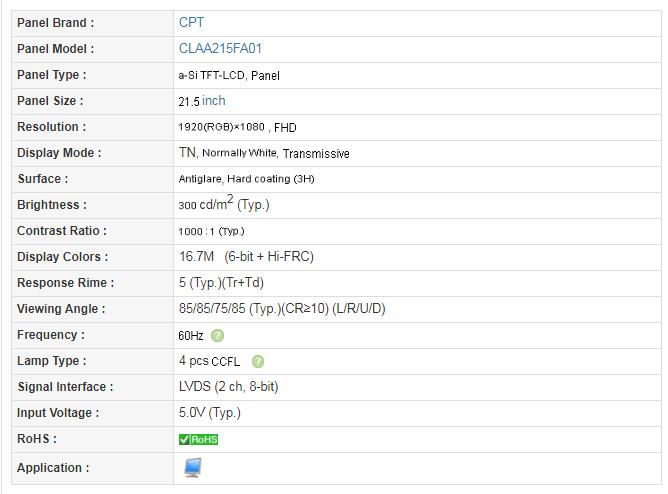Select the 'Response Rime :' label
The height and width of the screenshot is (494, 668).
[66, 283]
